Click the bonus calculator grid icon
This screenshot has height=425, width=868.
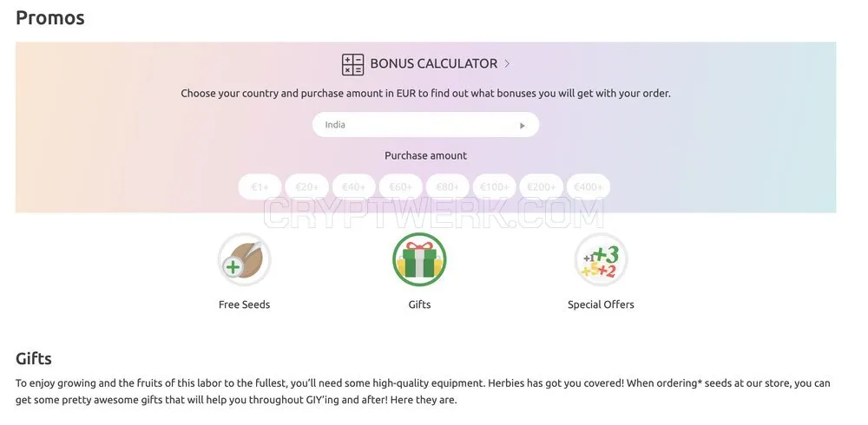(x=352, y=64)
